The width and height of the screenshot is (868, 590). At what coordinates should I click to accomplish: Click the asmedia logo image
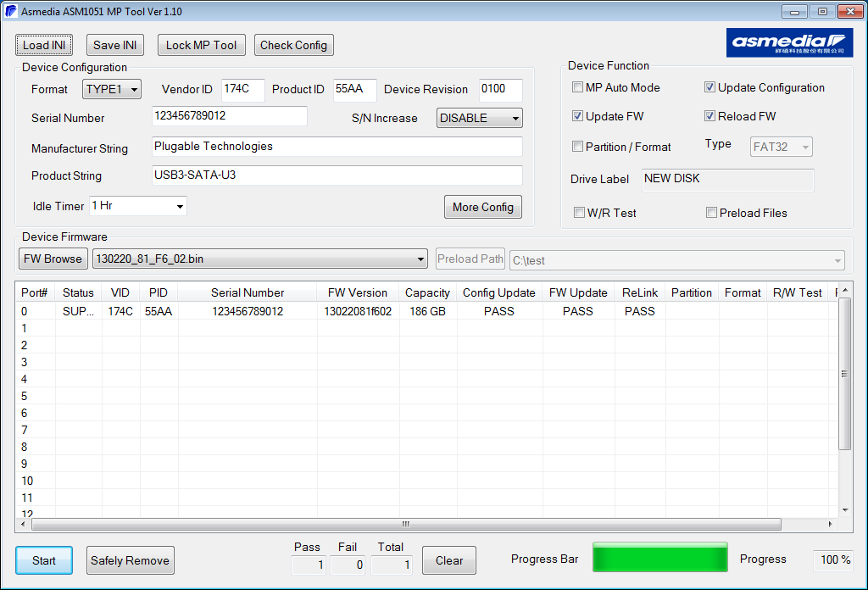(789, 42)
